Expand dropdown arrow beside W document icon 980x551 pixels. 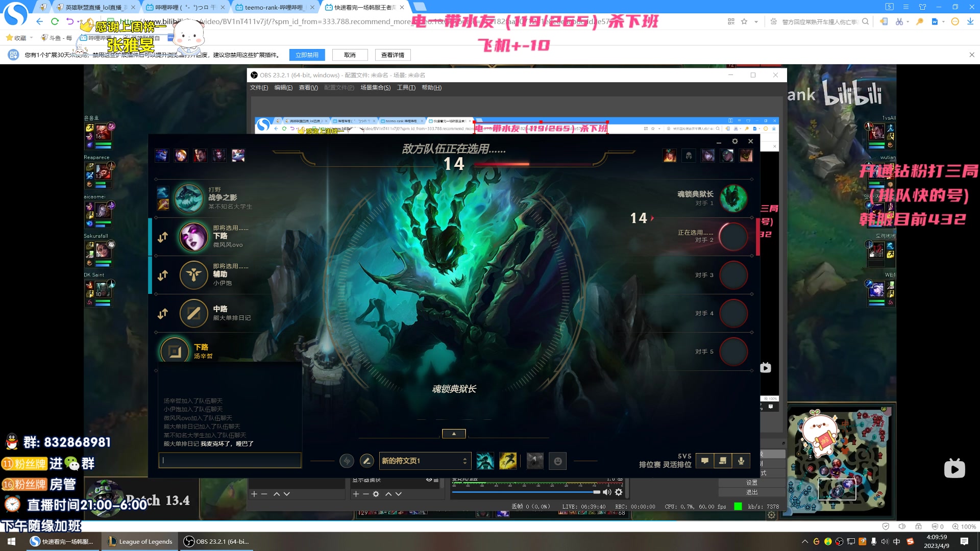click(x=943, y=21)
